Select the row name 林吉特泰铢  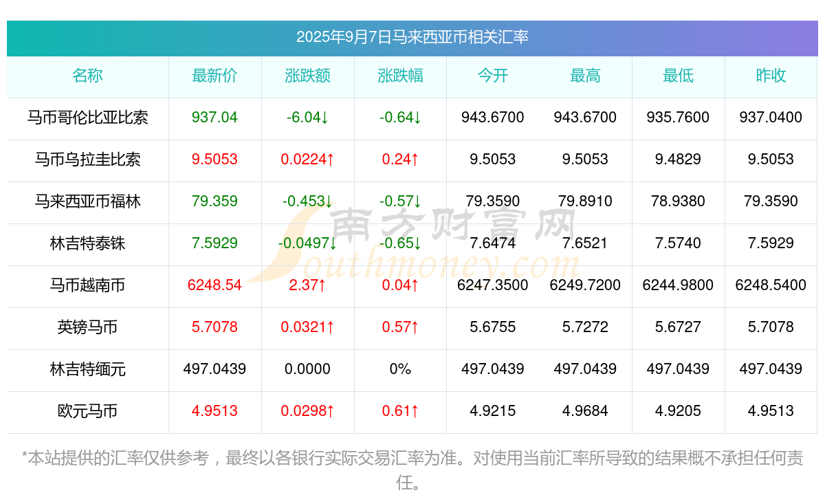(87, 243)
